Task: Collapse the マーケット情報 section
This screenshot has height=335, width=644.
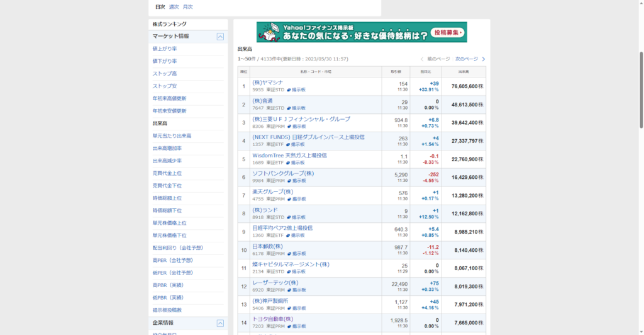Action: click(x=220, y=37)
